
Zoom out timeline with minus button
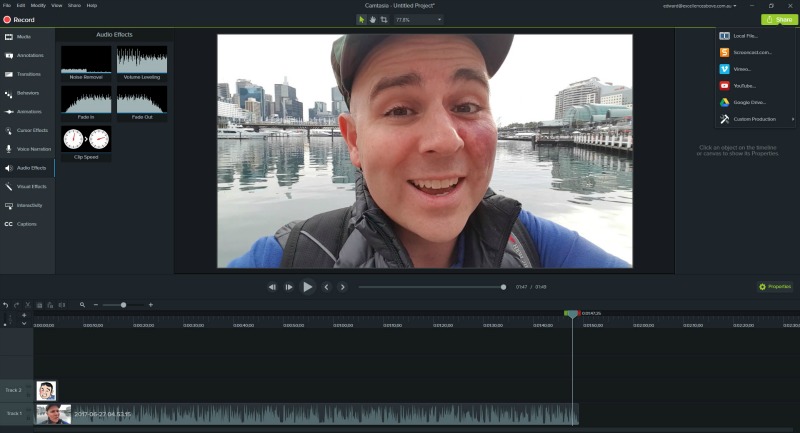click(x=95, y=305)
